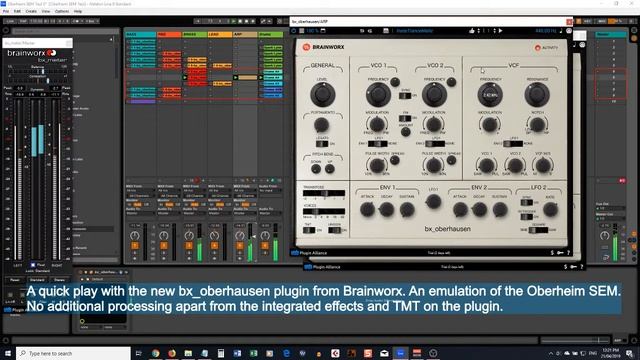
Task: Change VCF modulation source selector
Action: pos(513,144)
